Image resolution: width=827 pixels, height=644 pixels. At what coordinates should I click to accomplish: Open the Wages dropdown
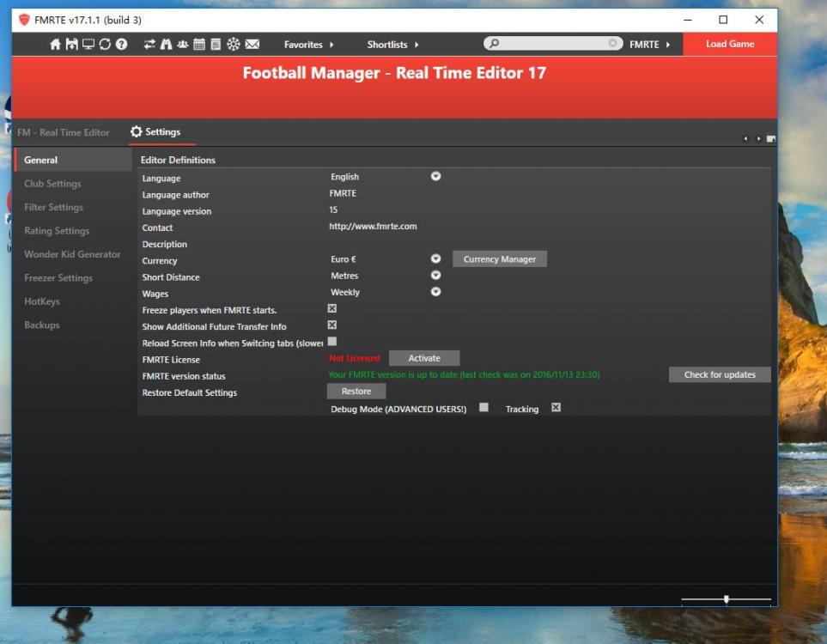(x=435, y=292)
